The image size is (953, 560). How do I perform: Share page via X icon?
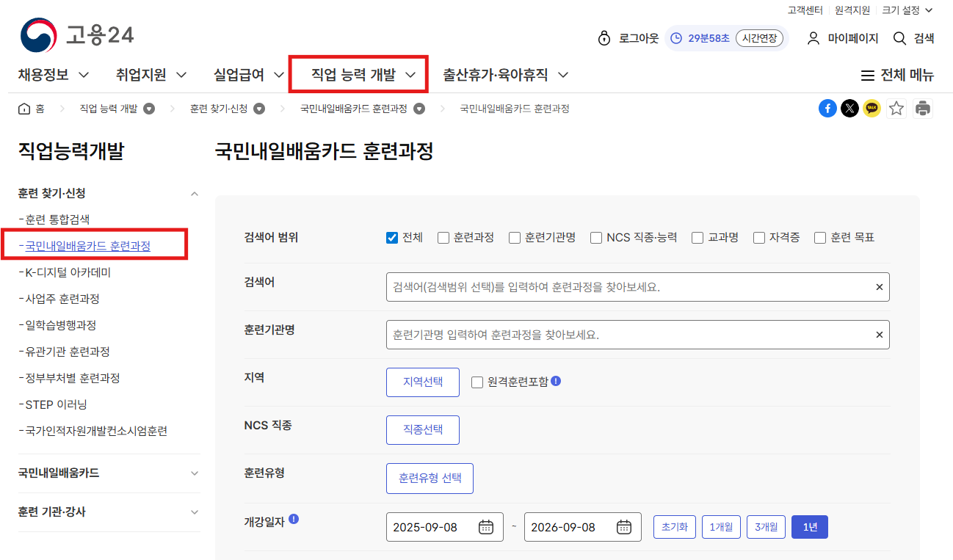pyautogui.click(x=849, y=109)
